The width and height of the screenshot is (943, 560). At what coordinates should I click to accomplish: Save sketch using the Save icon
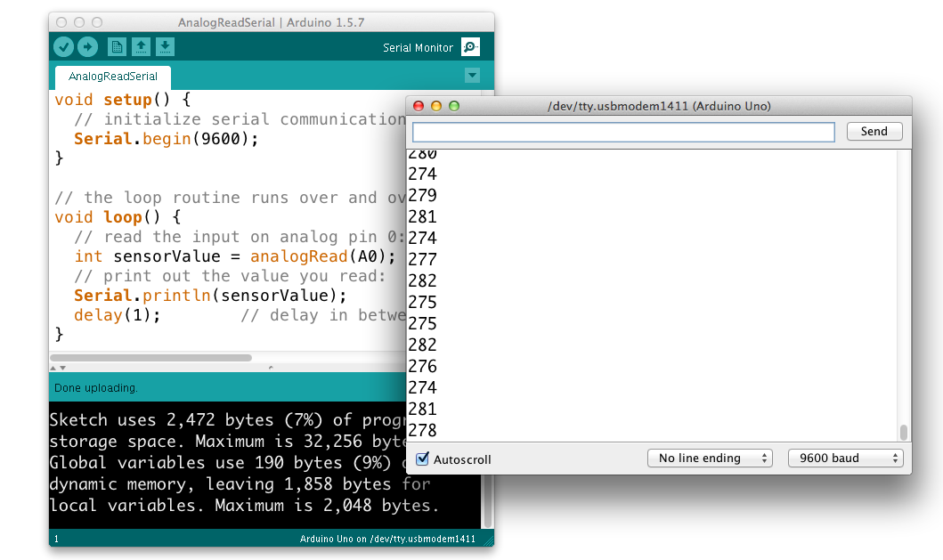click(x=165, y=47)
